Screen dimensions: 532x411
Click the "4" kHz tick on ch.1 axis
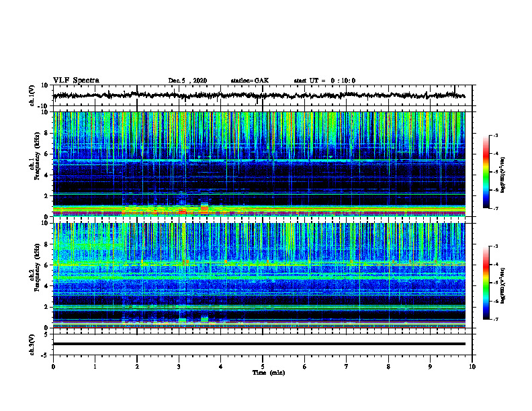coord(46,175)
